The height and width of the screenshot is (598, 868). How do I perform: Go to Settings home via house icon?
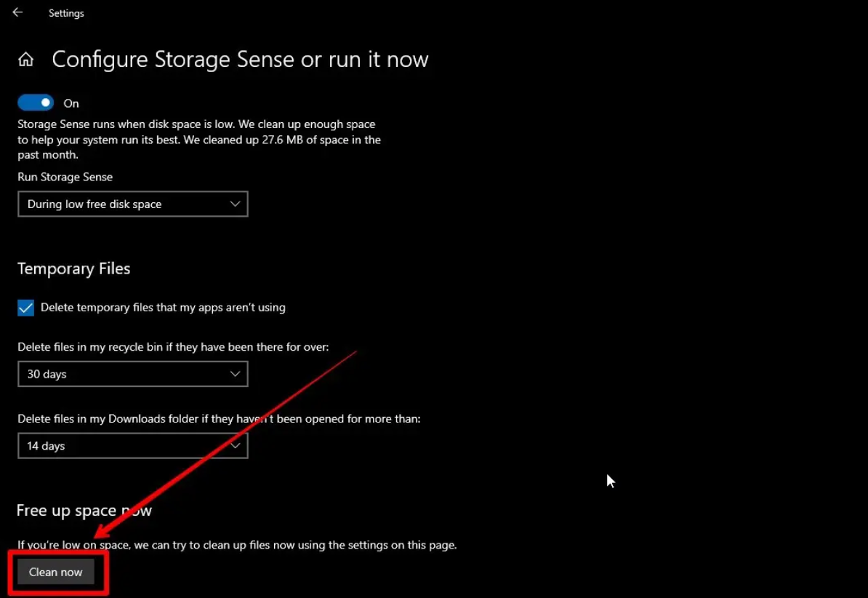pos(26,60)
